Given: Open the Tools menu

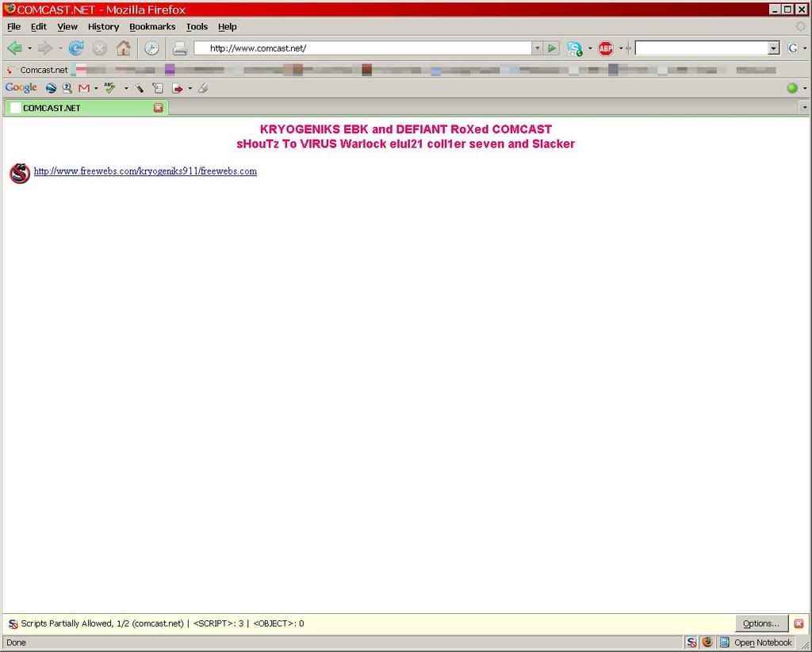Looking at the screenshot, I should point(197,27).
